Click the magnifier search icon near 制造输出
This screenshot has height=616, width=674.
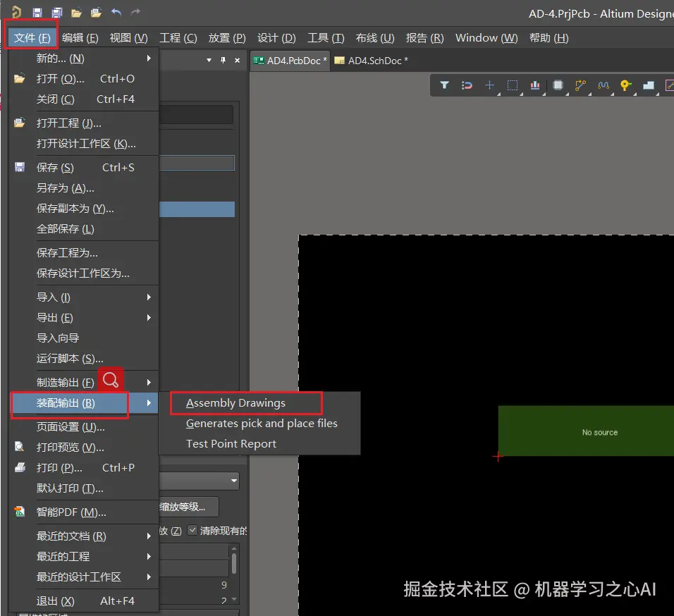pyautogui.click(x=111, y=380)
